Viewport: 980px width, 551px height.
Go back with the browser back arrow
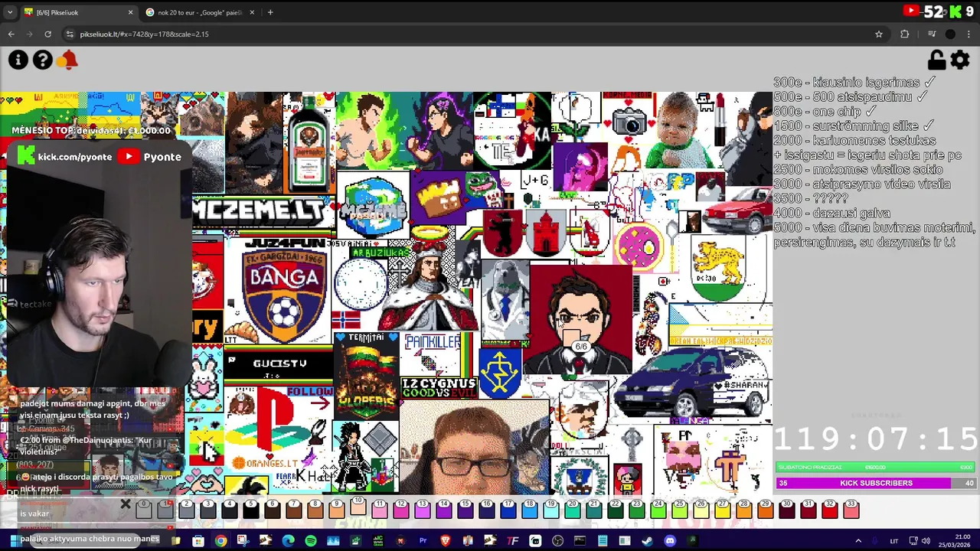(11, 34)
